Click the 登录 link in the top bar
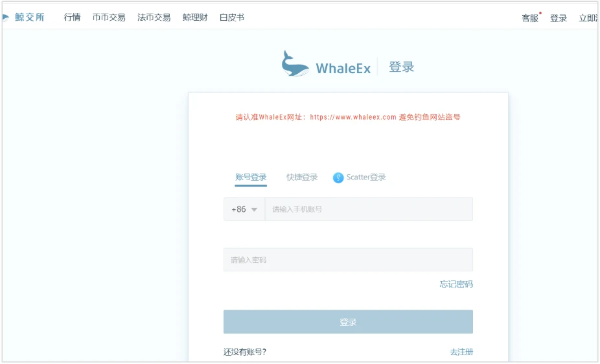The height and width of the screenshot is (364, 600). (x=559, y=18)
